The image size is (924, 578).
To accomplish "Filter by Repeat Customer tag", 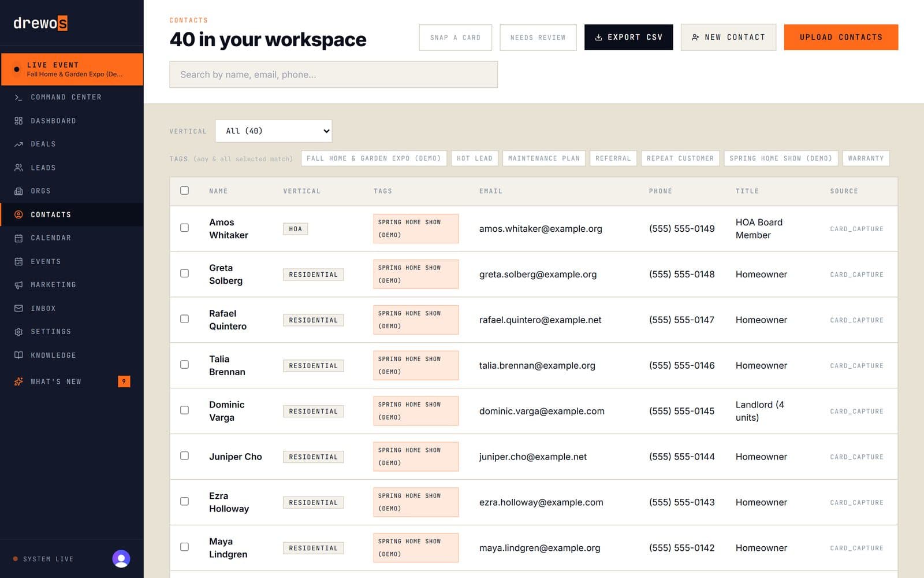I will 680,158.
